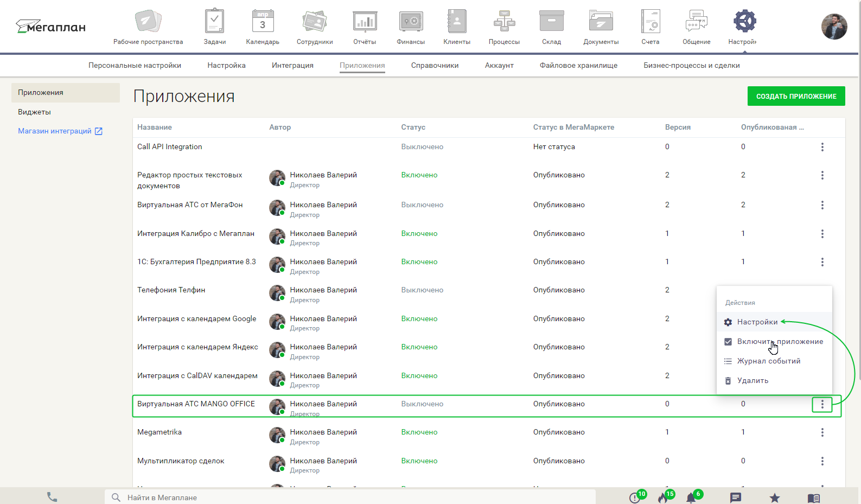861x504 pixels.
Task: Open the Клиенты module
Action: click(457, 27)
